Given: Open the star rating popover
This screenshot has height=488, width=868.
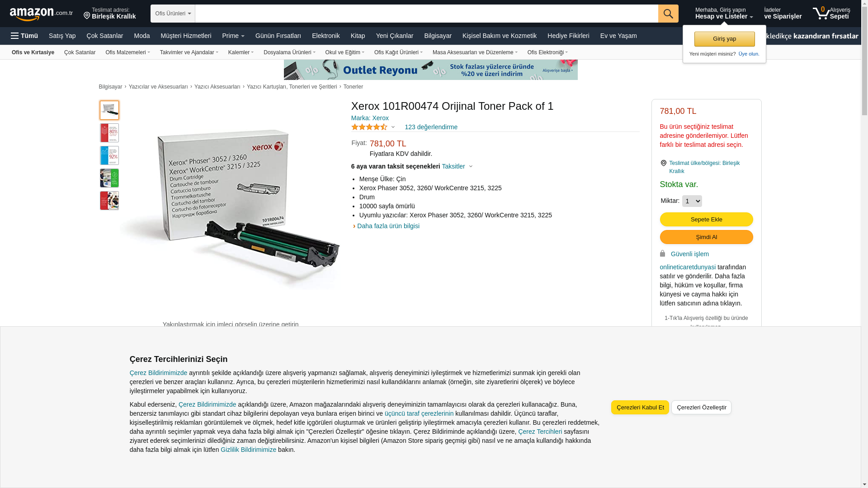Looking at the screenshot, I should point(373,127).
